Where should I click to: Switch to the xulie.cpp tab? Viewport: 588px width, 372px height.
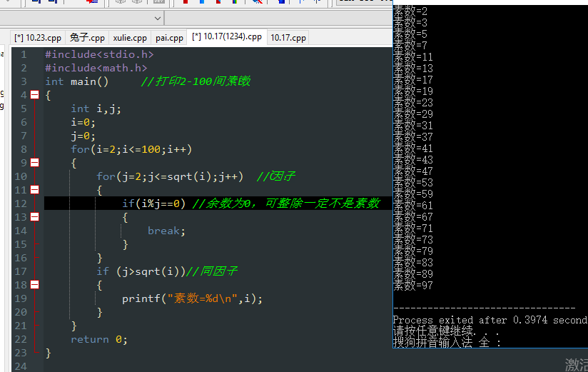[x=130, y=38]
